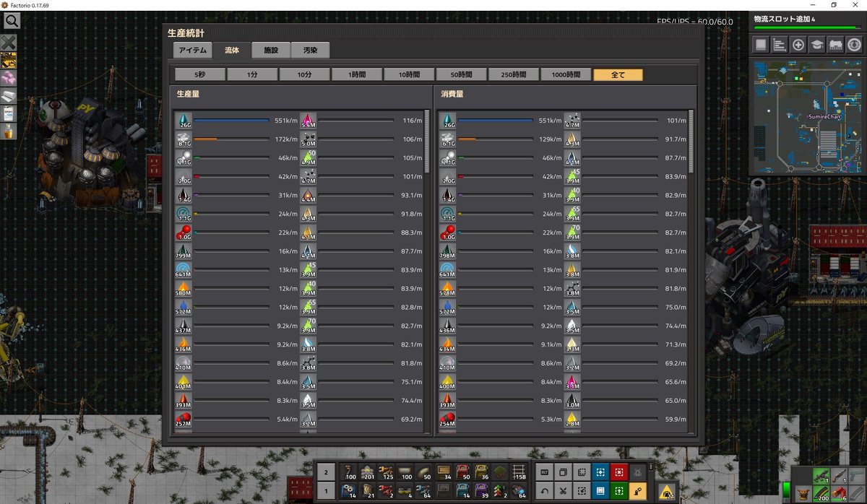The width and height of the screenshot is (867, 504).
Task: Click the 101/m fluid icon in the 消費量 list
Action: tap(572, 121)
